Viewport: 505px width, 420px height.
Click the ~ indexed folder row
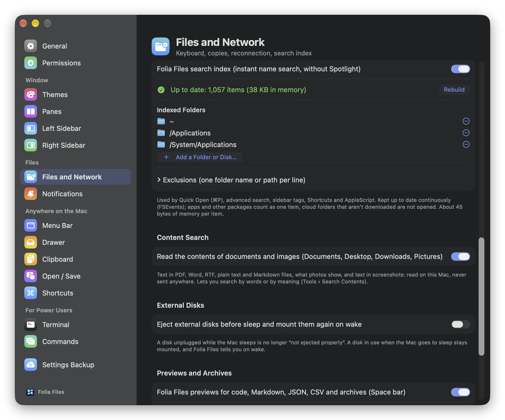pyautogui.click(x=313, y=121)
